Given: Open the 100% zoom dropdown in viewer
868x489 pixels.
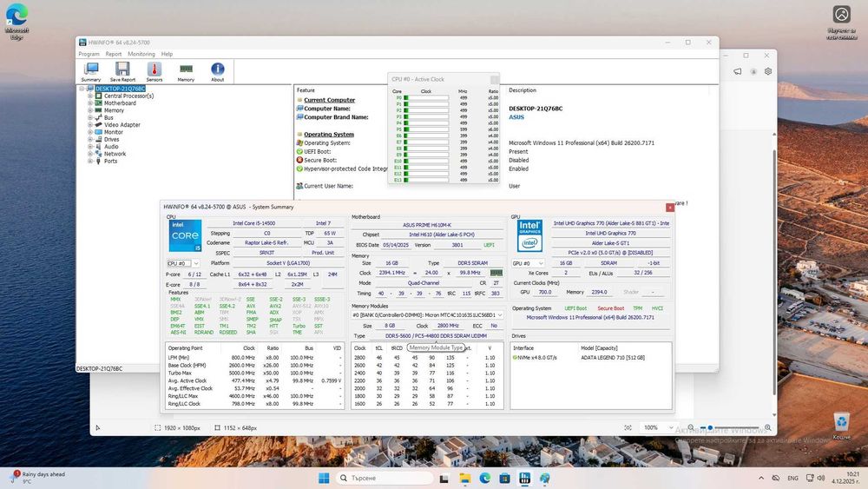Looking at the screenshot, I should pyautogui.click(x=658, y=427).
